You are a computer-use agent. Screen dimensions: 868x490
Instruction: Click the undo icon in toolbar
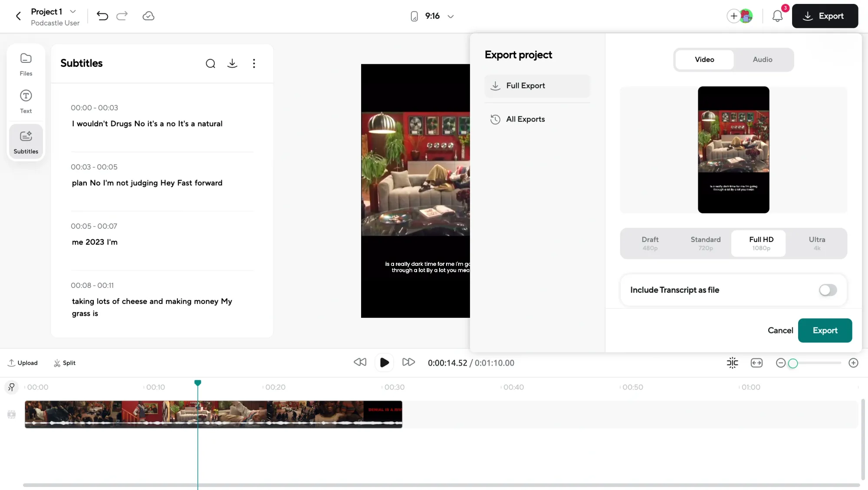(102, 16)
